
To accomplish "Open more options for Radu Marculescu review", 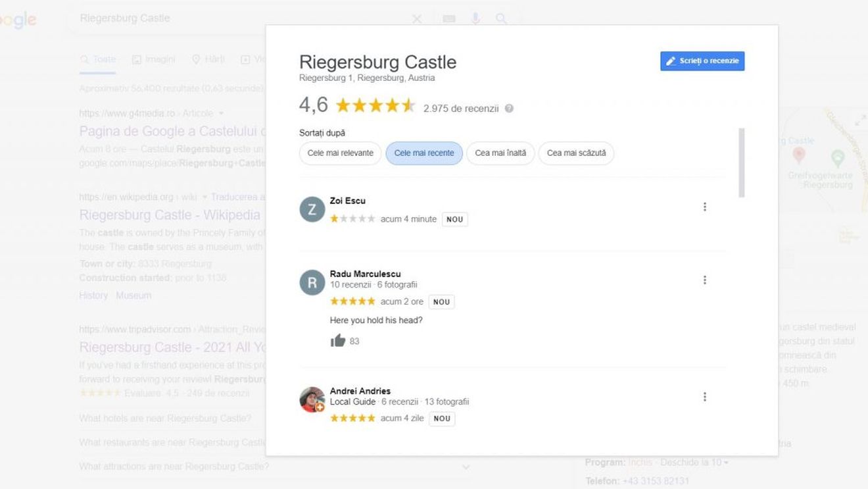I will click(704, 280).
